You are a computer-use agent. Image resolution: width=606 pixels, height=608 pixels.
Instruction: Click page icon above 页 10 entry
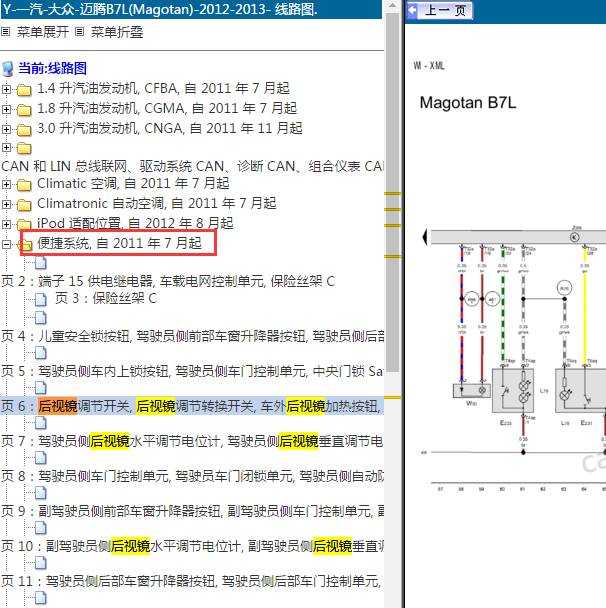pos(41,528)
